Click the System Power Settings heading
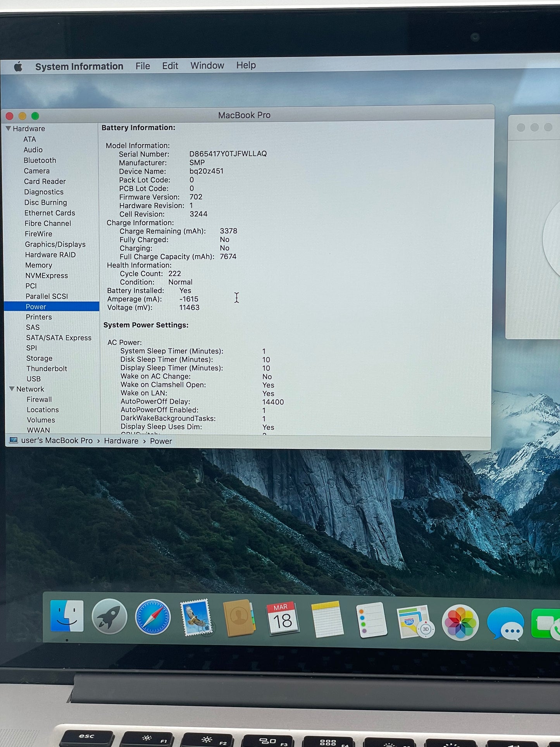This screenshot has width=560, height=747. (146, 325)
